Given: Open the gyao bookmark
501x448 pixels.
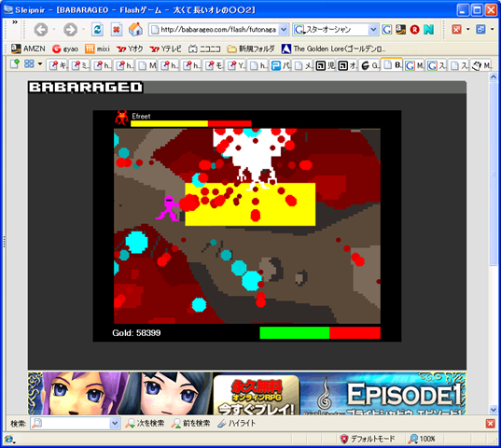Looking at the screenshot, I should tap(65, 49).
